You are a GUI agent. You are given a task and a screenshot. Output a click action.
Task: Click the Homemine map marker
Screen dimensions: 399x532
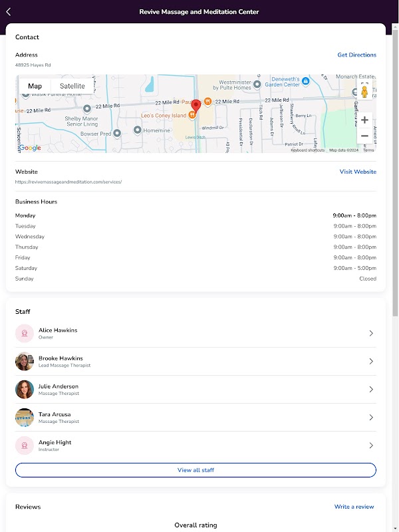(x=138, y=130)
